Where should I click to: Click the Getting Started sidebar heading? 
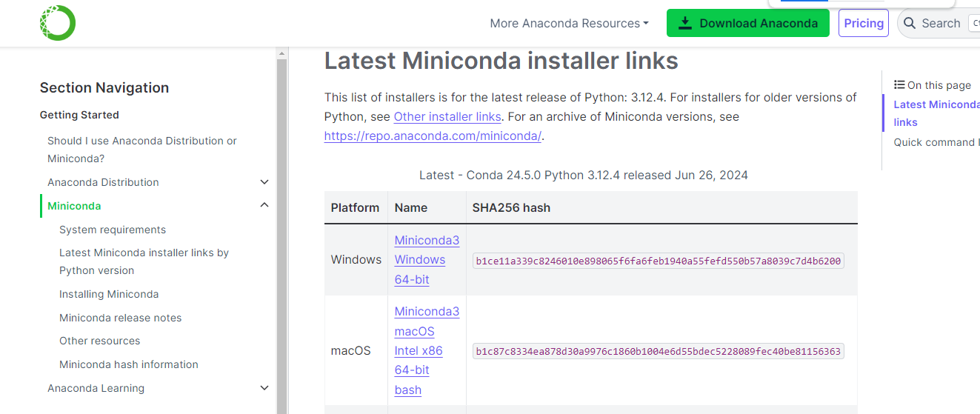coord(79,115)
